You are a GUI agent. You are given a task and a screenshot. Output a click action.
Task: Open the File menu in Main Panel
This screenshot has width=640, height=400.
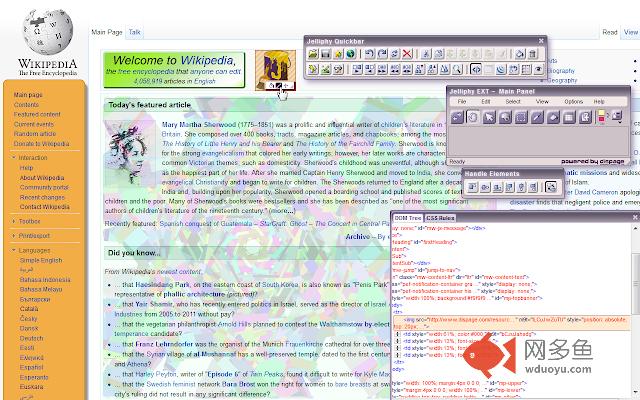click(x=462, y=102)
